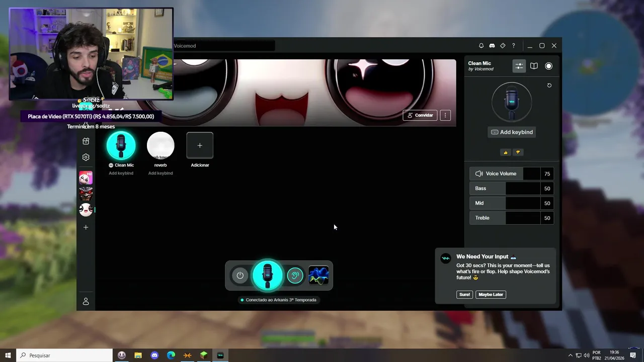
Task: Click the Pesquisar taskbar search box
Action: 64,355
